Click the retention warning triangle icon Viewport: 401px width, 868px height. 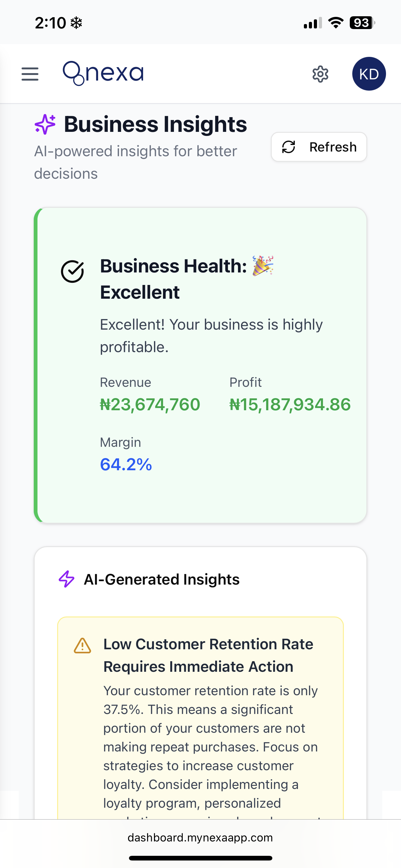(82, 646)
